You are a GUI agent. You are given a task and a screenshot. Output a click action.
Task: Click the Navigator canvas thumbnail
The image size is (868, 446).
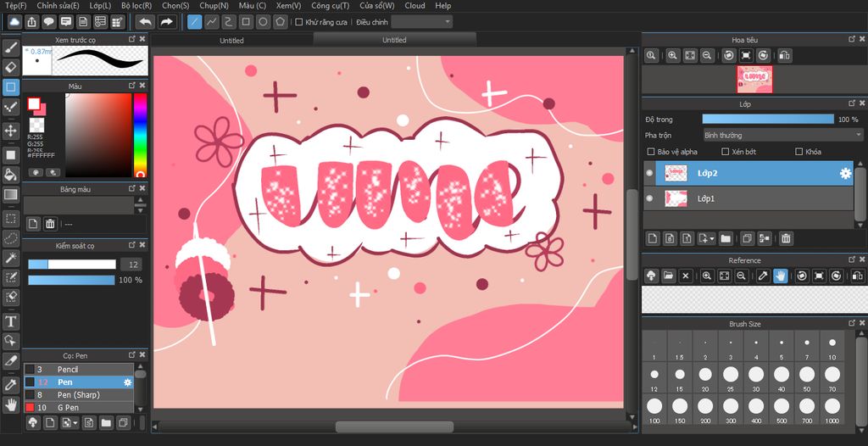[754, 79]
